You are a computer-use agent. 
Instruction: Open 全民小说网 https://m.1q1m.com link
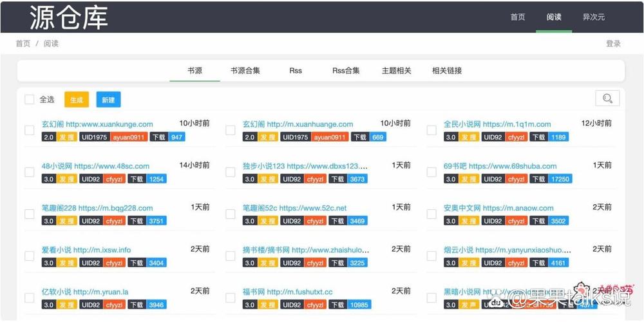pos(497,124)
